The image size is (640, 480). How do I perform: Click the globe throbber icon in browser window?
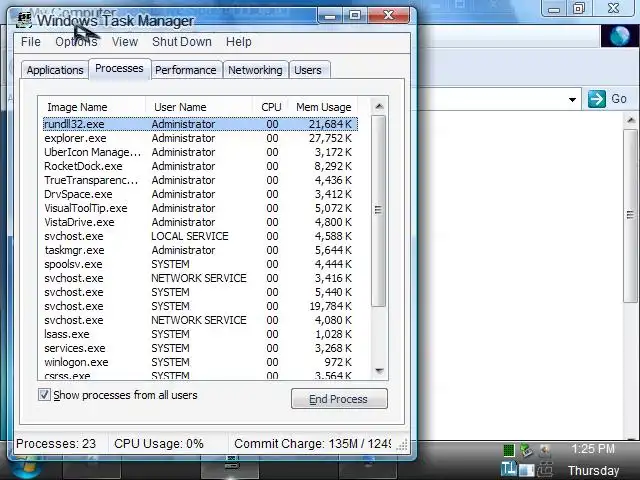click(620, 36)
